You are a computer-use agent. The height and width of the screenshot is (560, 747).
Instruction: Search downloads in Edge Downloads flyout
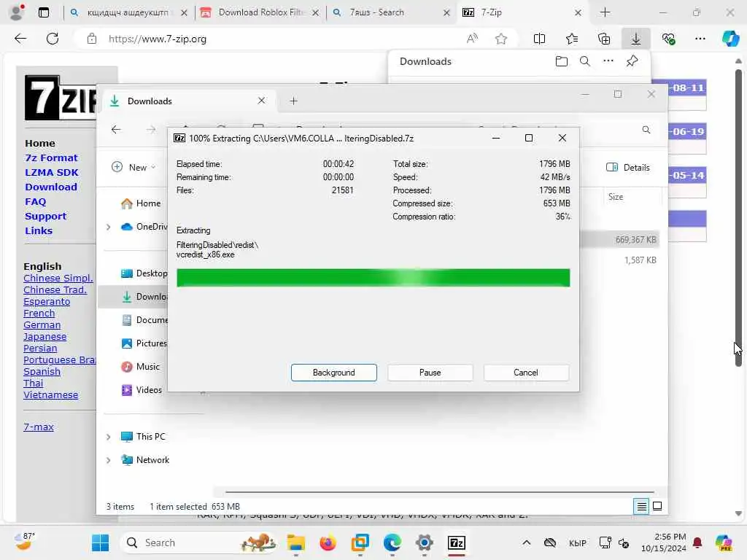coord(584,61)
